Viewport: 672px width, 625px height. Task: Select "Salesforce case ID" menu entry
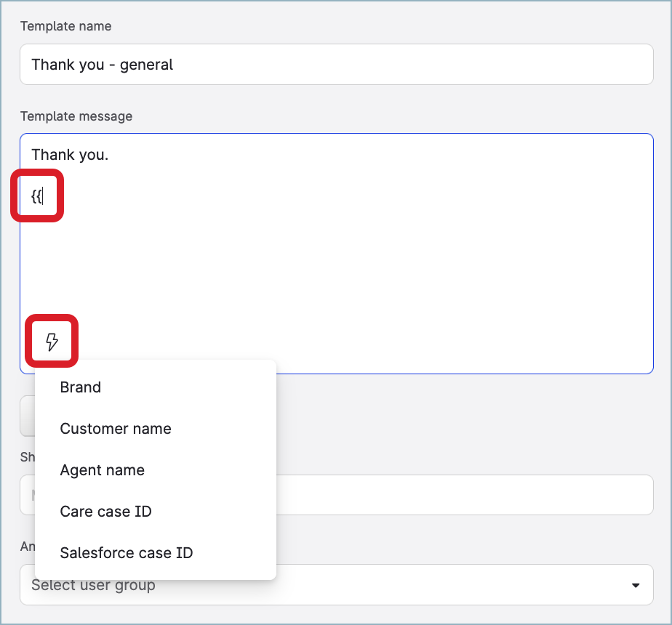tap(127, 553)
